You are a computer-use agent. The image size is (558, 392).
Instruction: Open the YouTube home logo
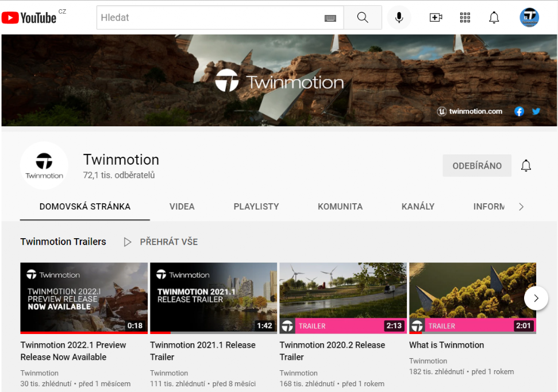tap(29, 17)
